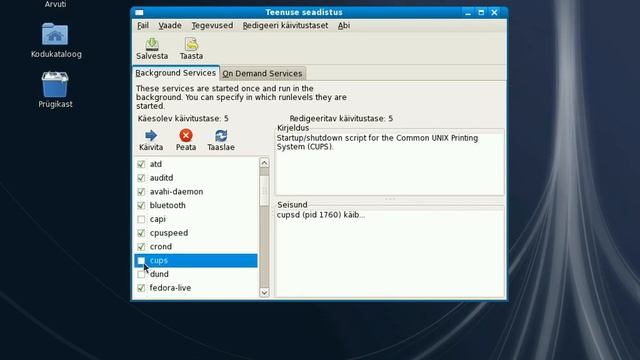Open the Kodukataloog home folder icon
Viewport: 640px width, 360px height.
pyautogui.click(x=55, y=34)
